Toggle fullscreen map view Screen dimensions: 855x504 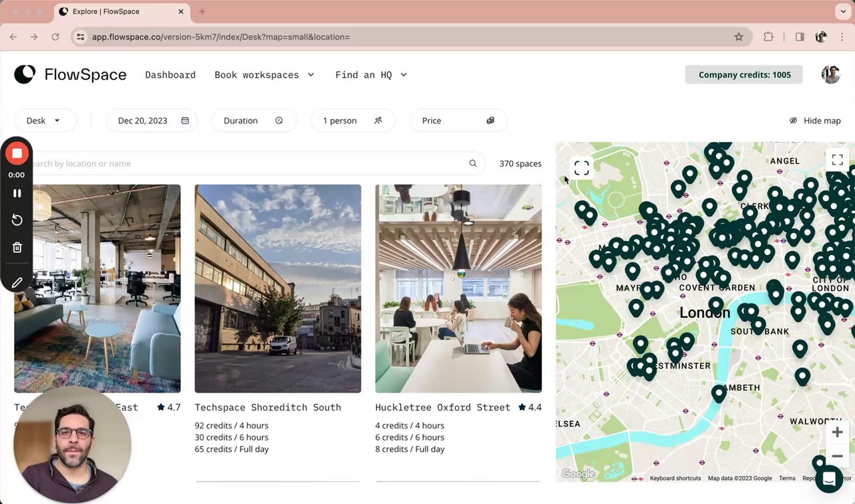[x=837, y=160]
